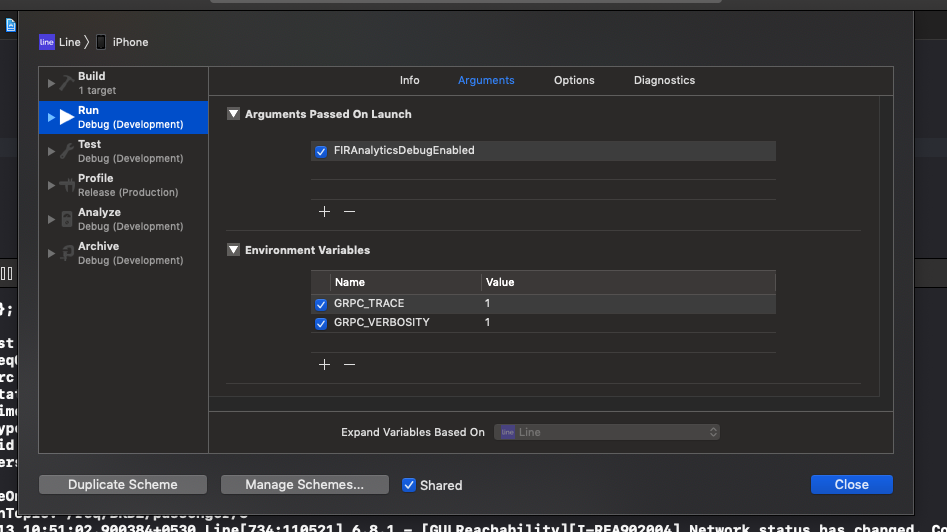Viewport: 947px width, 532px height.
Task: Expand the Profile action disclosure triangle
Action: pos(51,185)
